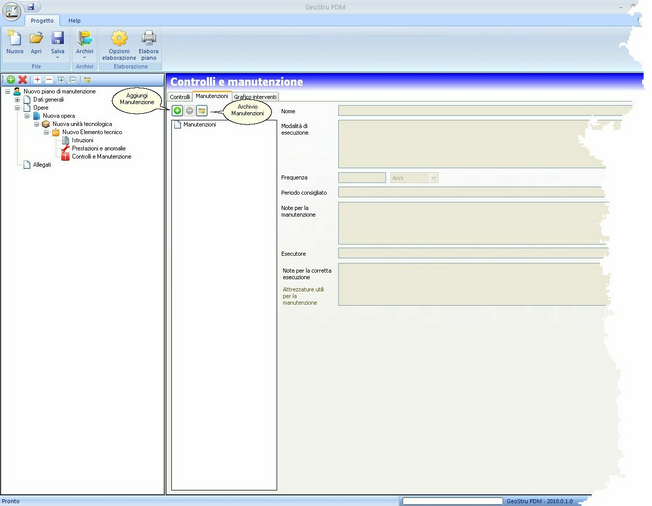Click the blue document icon of Nuova opera
652x506 pixels.
[36, 116]
